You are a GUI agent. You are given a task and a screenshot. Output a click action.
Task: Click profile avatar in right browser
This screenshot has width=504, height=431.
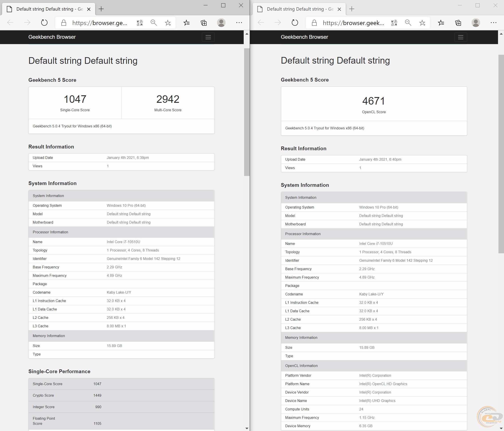pos(476,23)
